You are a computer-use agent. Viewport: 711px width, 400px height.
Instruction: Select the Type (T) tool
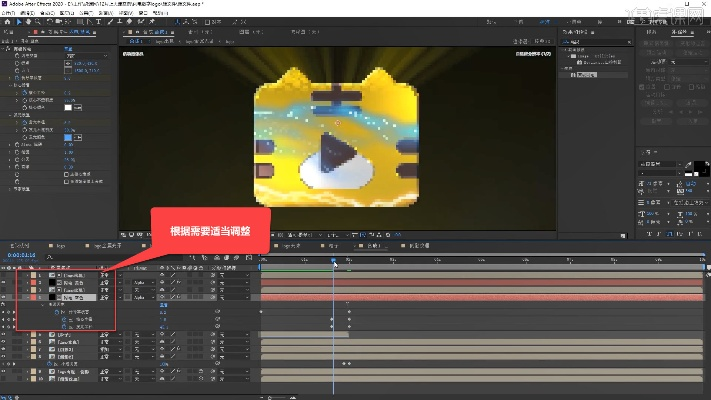click(98, 22)
